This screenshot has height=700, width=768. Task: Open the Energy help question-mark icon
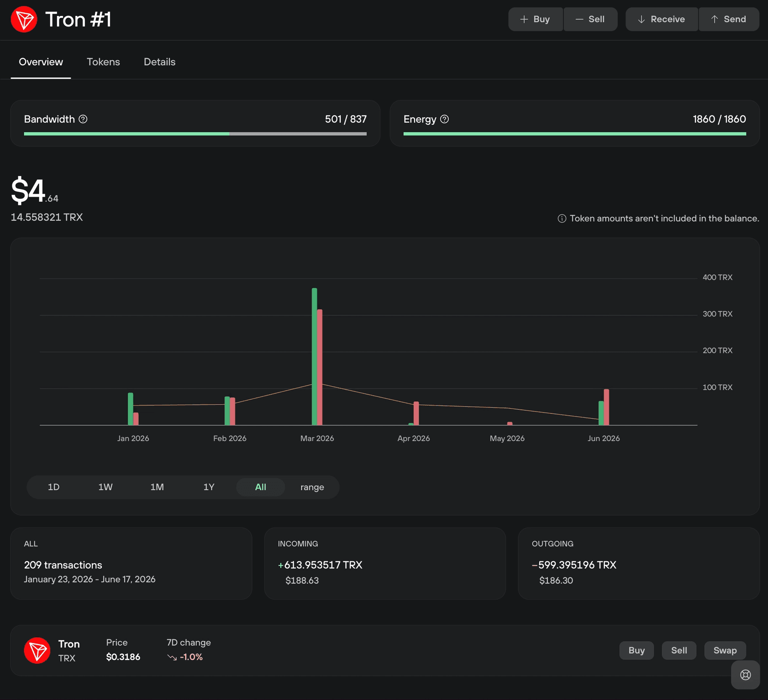(x=444, y=119)
